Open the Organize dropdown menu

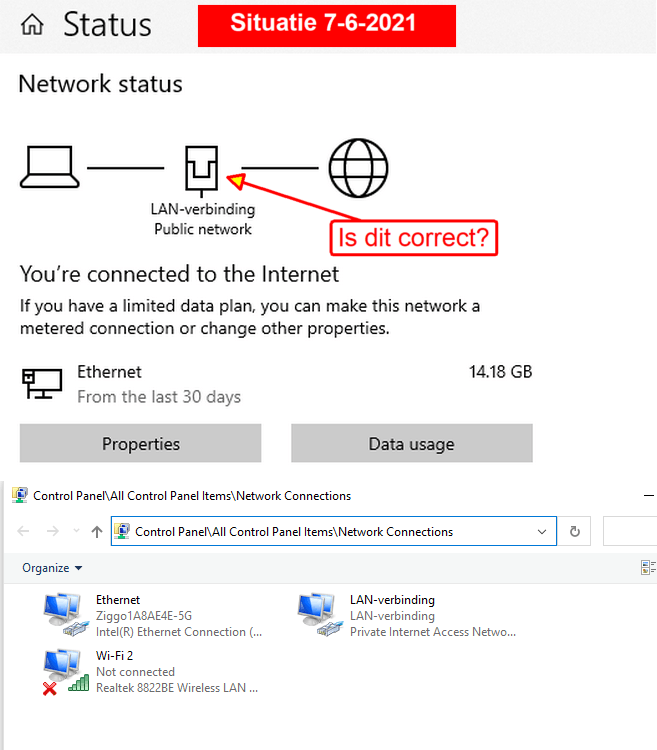(52, 568)
